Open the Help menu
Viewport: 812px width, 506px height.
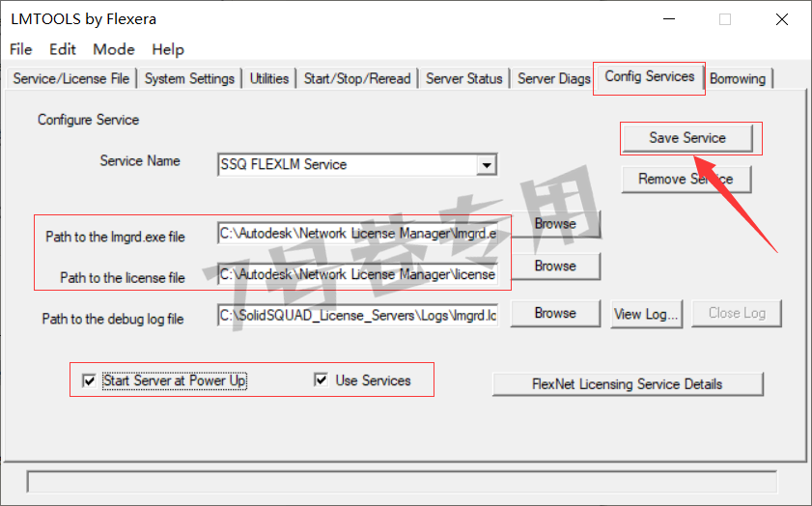(x=168, y=49)
